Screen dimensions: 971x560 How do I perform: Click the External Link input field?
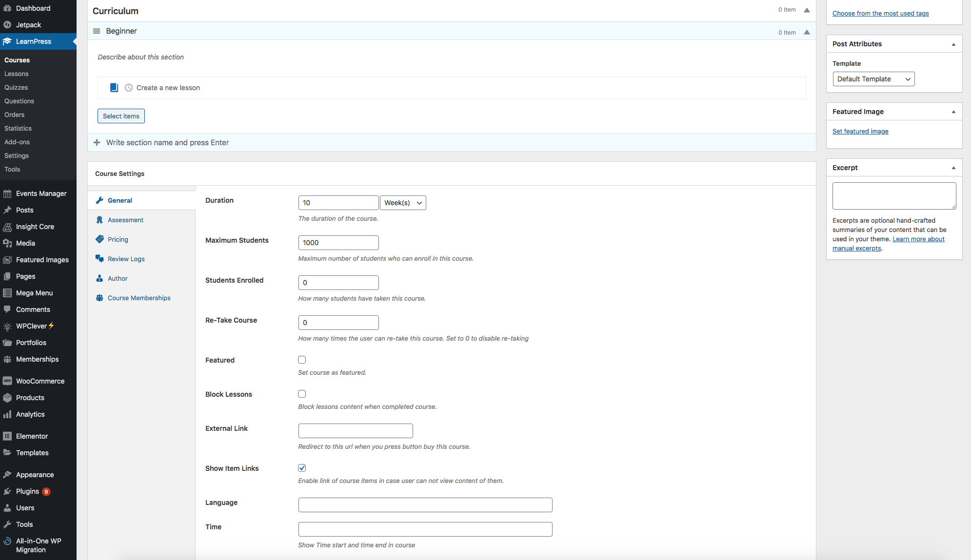(356, 431)
